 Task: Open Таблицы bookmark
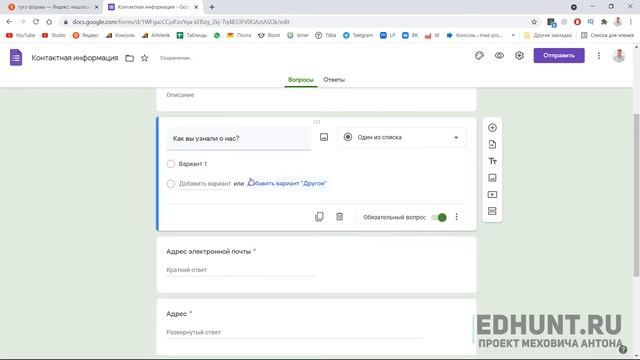(192, 36)
